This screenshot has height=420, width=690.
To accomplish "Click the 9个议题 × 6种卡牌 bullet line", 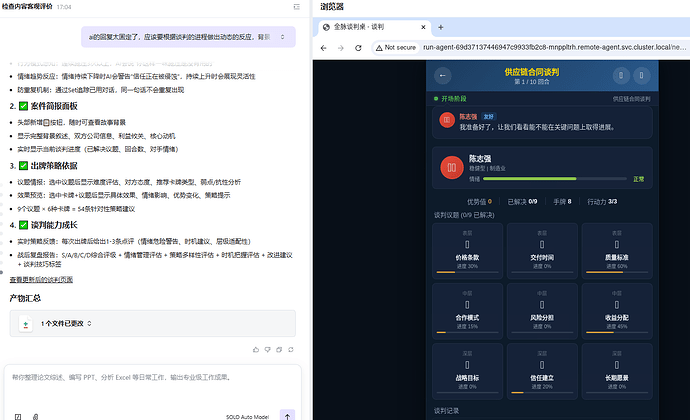I will click(76, 209).
